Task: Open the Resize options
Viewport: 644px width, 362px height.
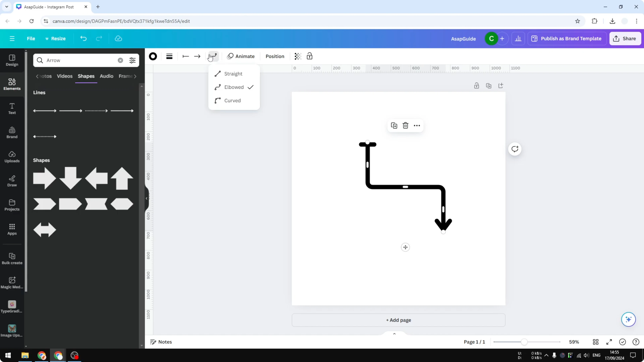Action: pos(55,38)
